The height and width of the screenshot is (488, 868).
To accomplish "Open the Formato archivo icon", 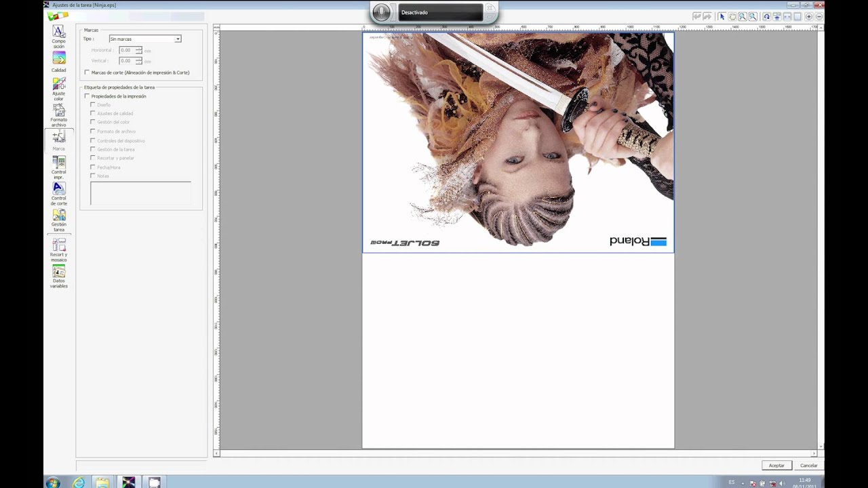I will (59, 110).
